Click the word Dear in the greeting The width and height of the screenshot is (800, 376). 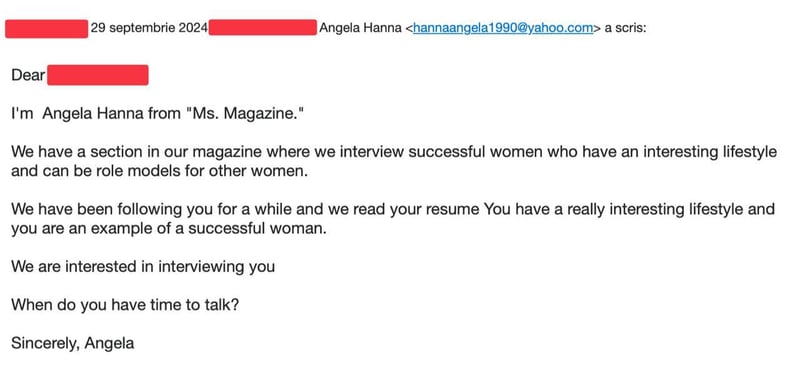tap(28, 75)
